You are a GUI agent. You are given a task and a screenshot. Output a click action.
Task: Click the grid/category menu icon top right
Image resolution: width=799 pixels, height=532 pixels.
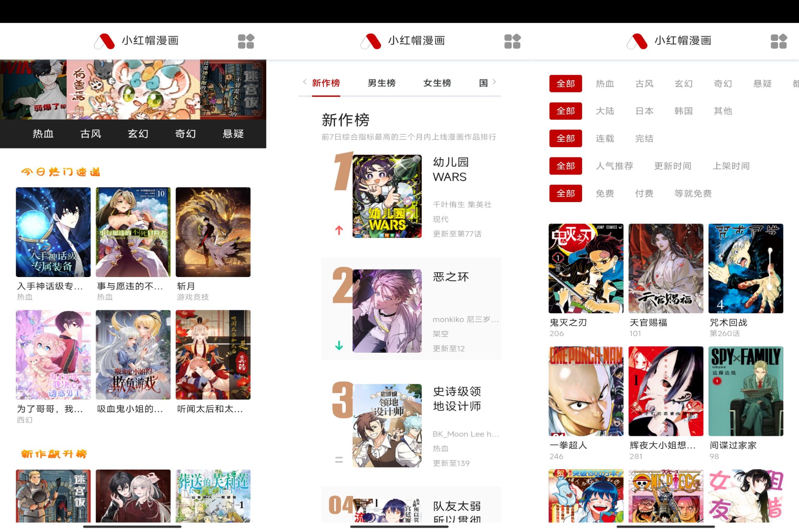pos(778,40)
